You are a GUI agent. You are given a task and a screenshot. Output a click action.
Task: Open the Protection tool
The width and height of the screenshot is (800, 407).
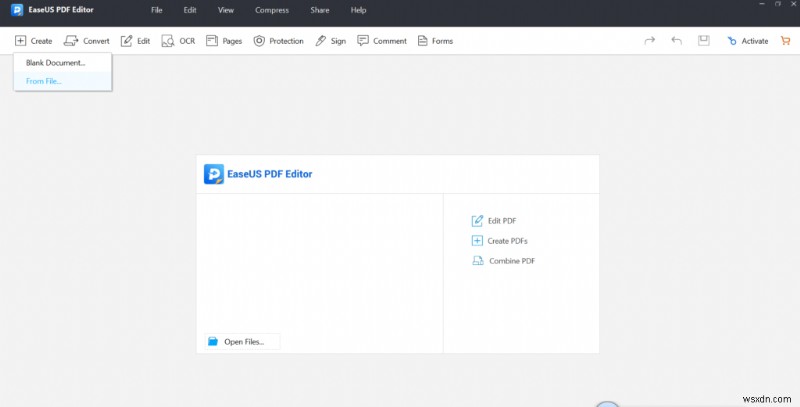pyautogui.click(x=278, y=41)
